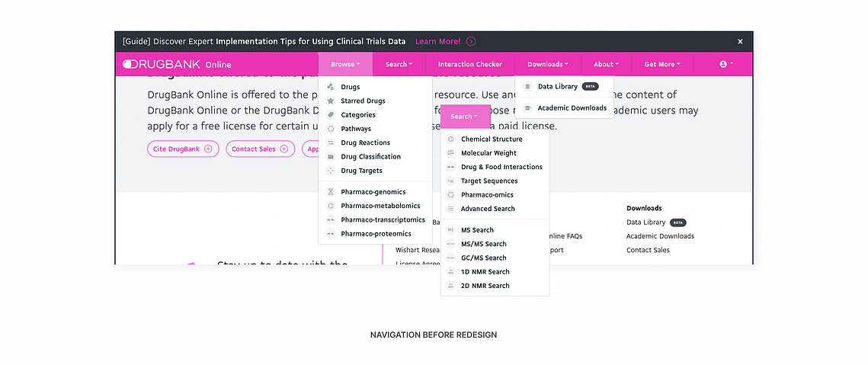Expand the Get More dropdown
This screenshot has height=365, width=868.
click(661, 64)
